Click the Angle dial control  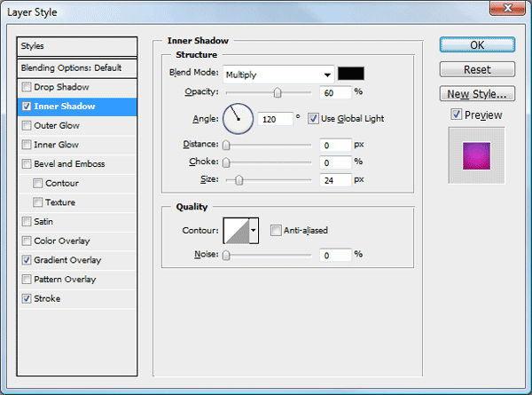[238, 119]
